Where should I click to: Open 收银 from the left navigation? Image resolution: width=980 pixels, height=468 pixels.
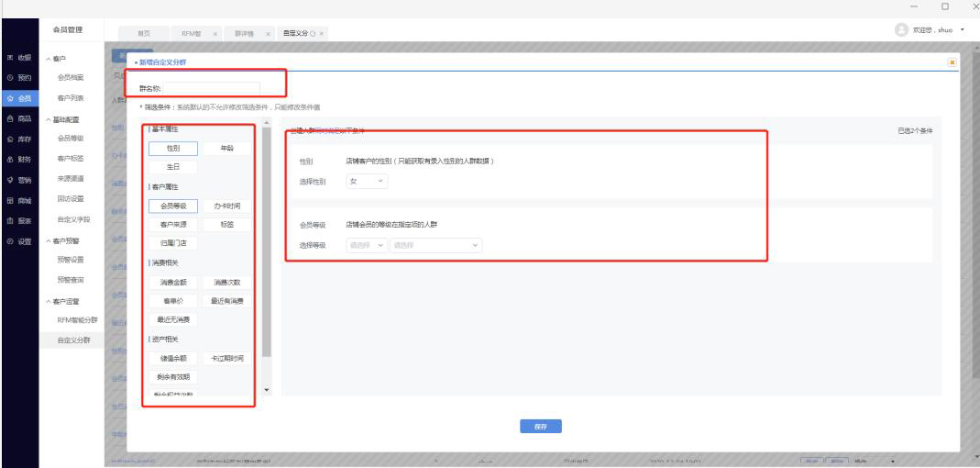tap(18, 58)
